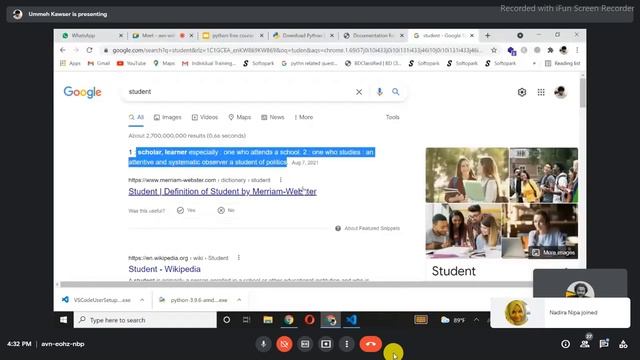Viewport: 640px width, 360px height.
Task: Switch to the WhatsApp browser tab
Action: [93, 36]
